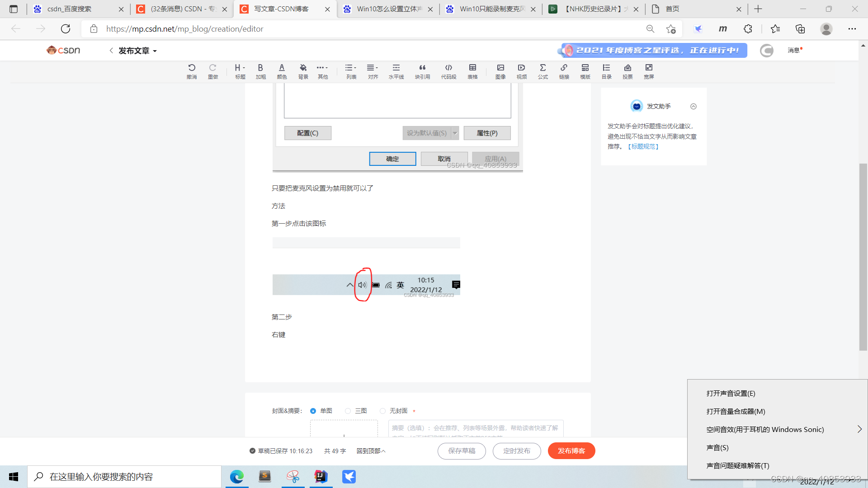Click the Windows taskbar search box
This screenshot has width=868, height=488.
point(124,477)
